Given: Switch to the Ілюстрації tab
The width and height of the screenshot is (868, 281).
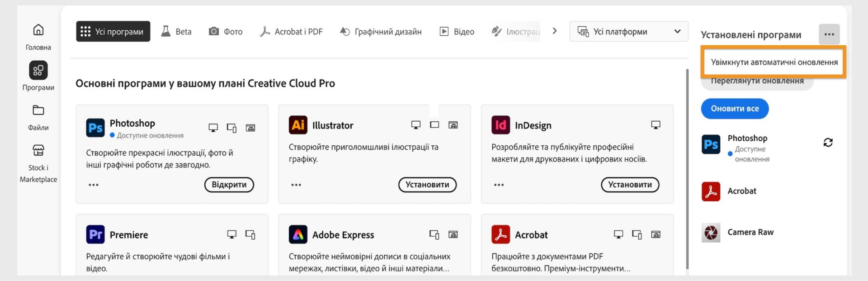Looking at the screenshot, I should click(x=516, y=31).
